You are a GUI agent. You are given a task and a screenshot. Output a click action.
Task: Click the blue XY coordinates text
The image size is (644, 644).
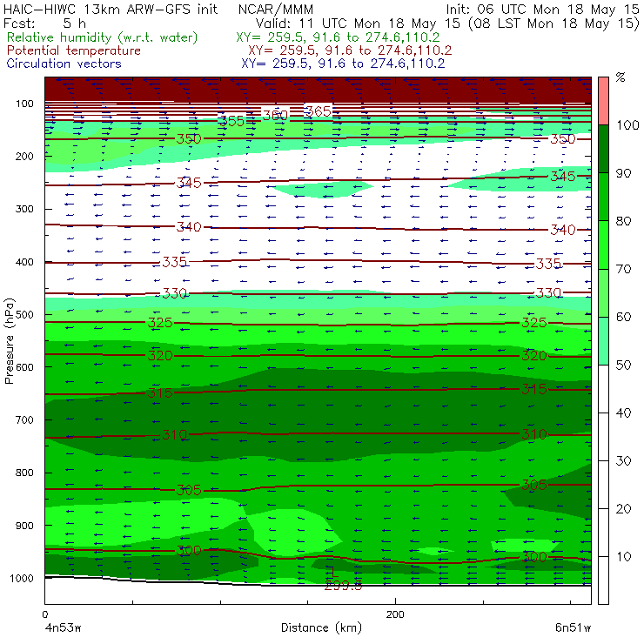tap(343, 64)
